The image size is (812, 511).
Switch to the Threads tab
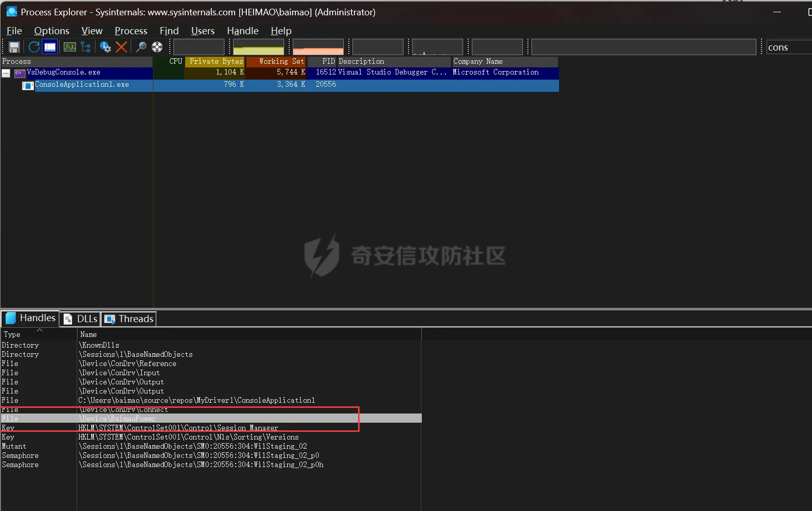tap(129, 319)
